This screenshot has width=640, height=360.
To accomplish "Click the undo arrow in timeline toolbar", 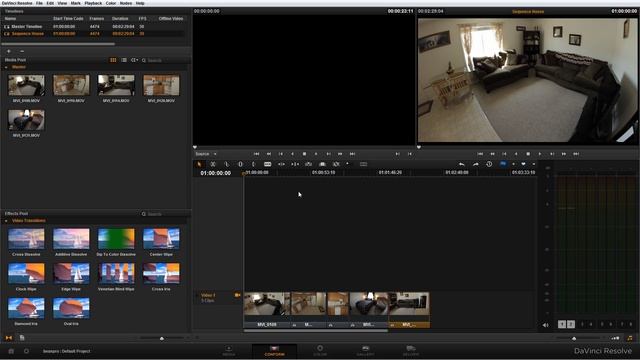I will (x=462, y=164).
